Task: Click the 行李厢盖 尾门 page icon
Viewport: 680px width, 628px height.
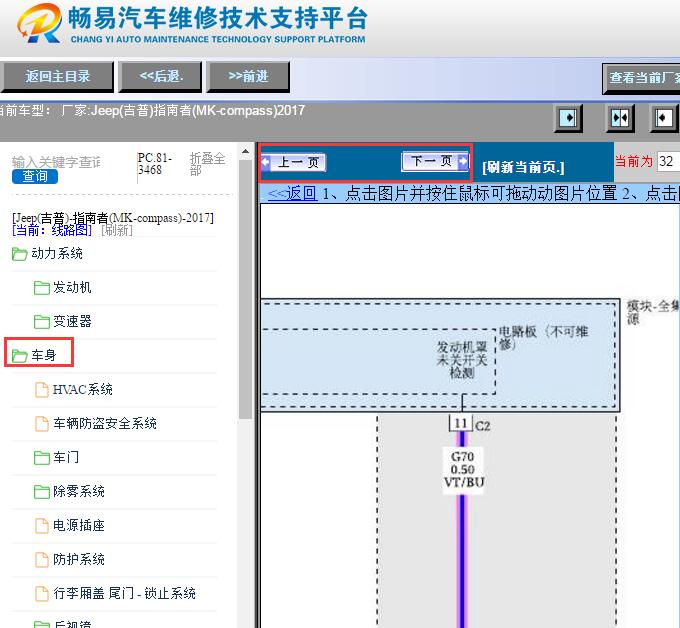Action: (x=42, y=593)
